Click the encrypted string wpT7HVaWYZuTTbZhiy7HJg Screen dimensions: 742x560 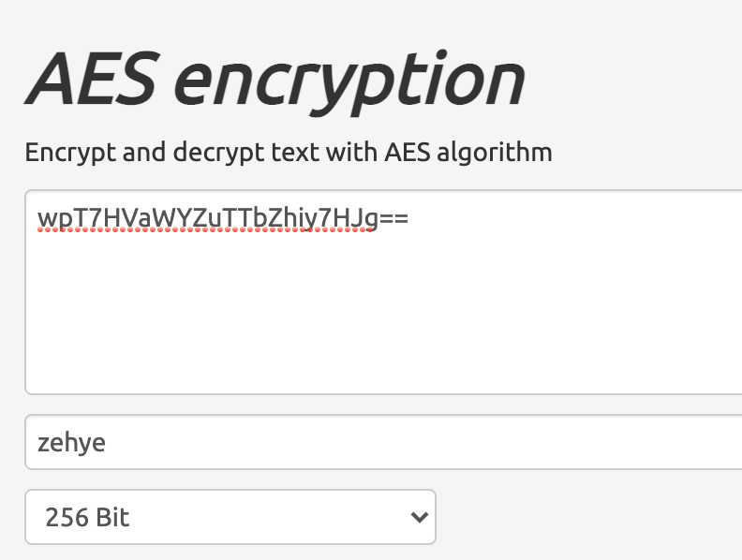tap(208, 218)
